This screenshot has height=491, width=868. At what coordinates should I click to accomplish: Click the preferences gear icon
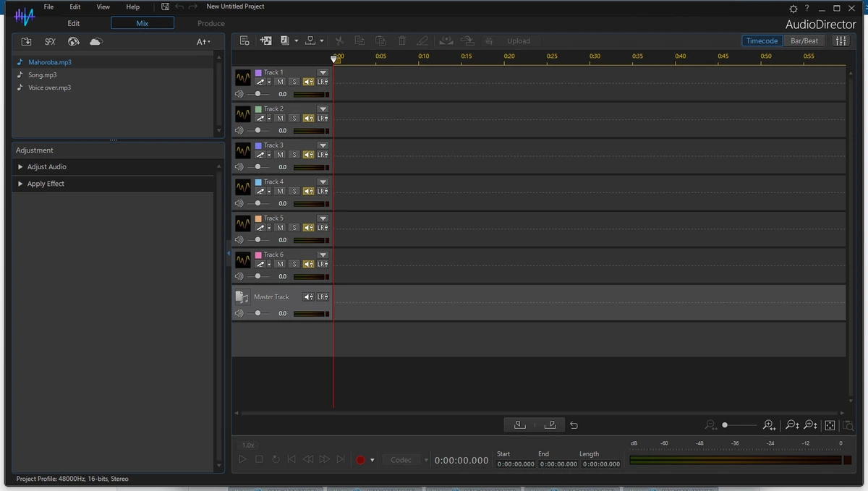793,9
